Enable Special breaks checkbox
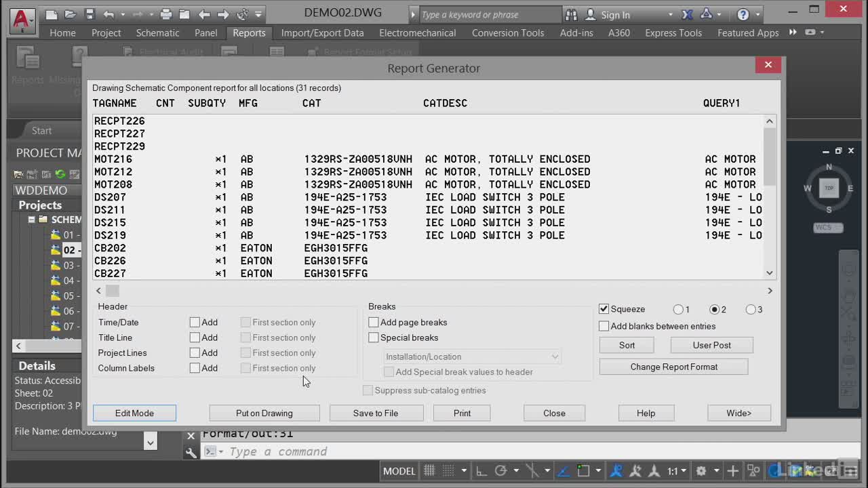The width and height of the screenshot is (868, 488). 374,338
